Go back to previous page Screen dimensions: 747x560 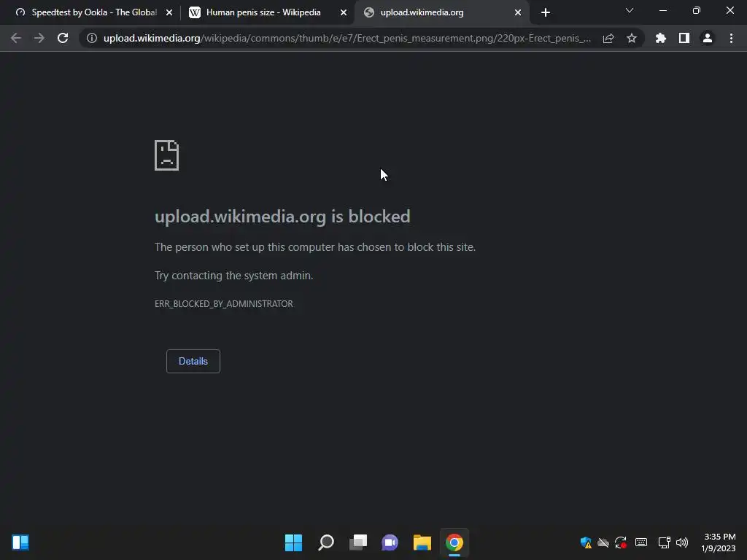tap(16, 38)
